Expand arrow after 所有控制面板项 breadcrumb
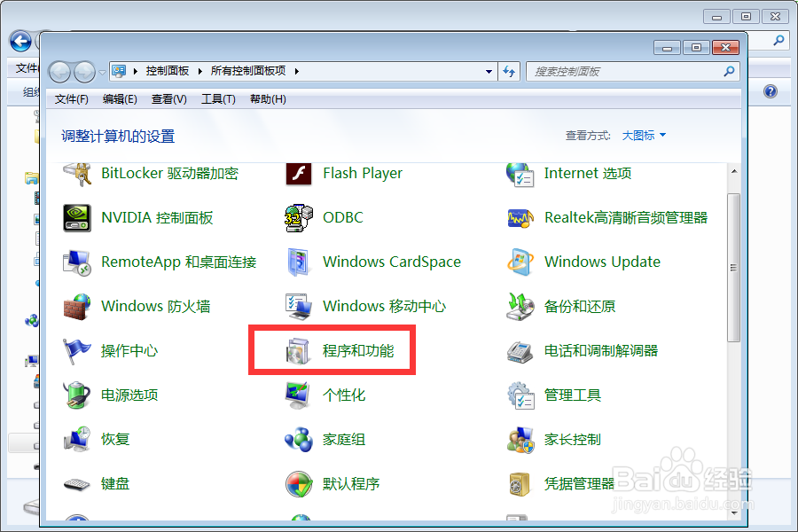Image resolution: width=798 pixels, height=532 pixels. pyautogui.click(x=296, y=71)
